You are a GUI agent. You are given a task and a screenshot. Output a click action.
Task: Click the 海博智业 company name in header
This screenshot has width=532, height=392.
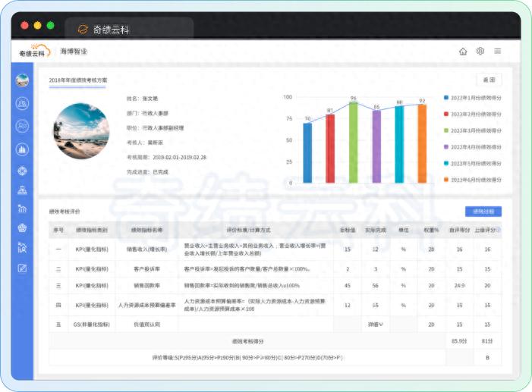click(74, 52)
